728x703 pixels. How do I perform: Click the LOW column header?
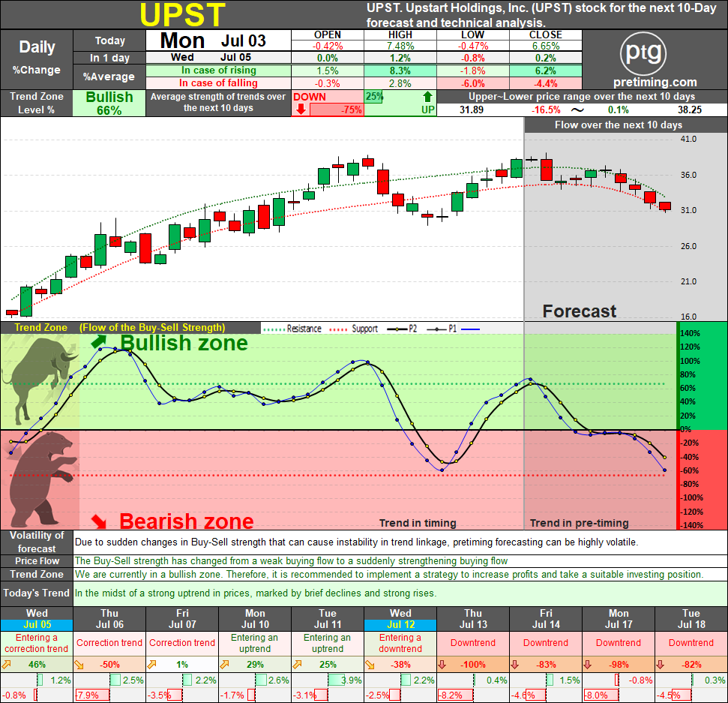(x=472, y=35)
